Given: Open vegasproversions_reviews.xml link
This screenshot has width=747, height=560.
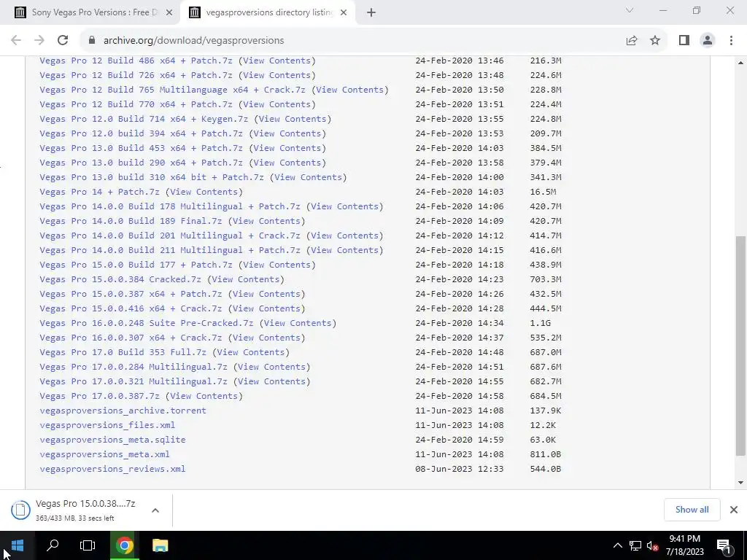Looking at the screenshot, I should coord(112,469).
